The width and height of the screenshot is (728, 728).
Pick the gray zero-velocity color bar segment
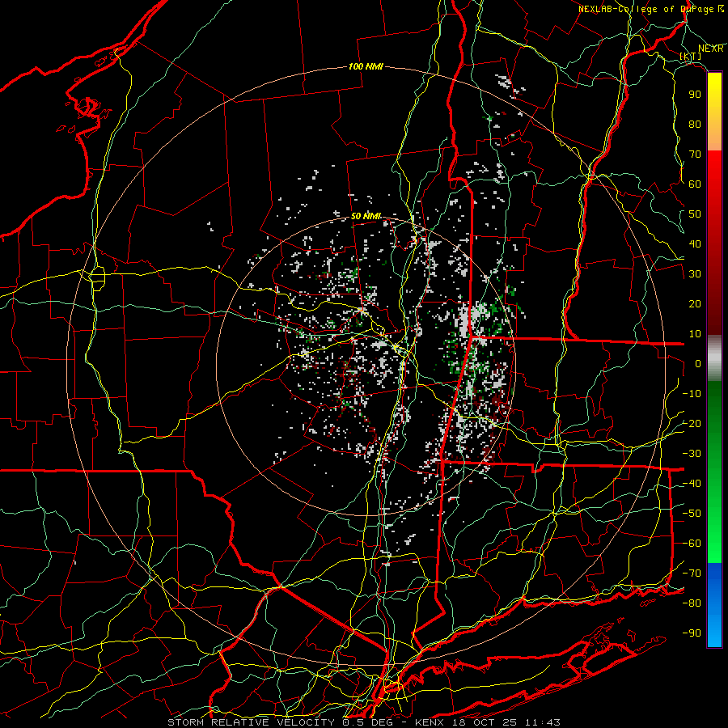coord(714,358)
